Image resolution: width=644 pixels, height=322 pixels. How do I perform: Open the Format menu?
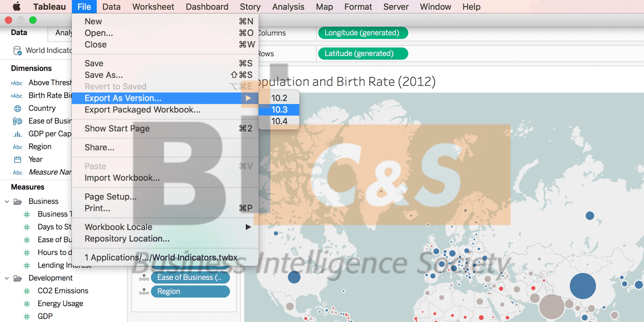(358, 7)
